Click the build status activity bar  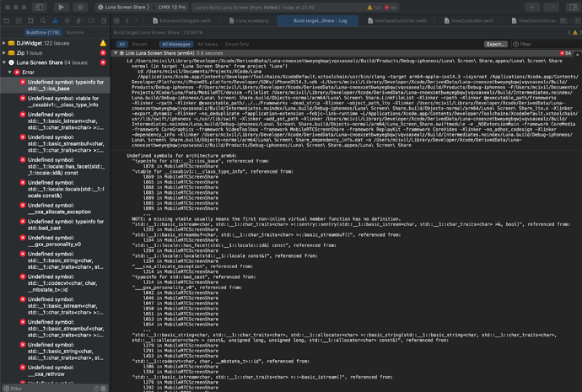pyautogui.click(x=296, y=7)
